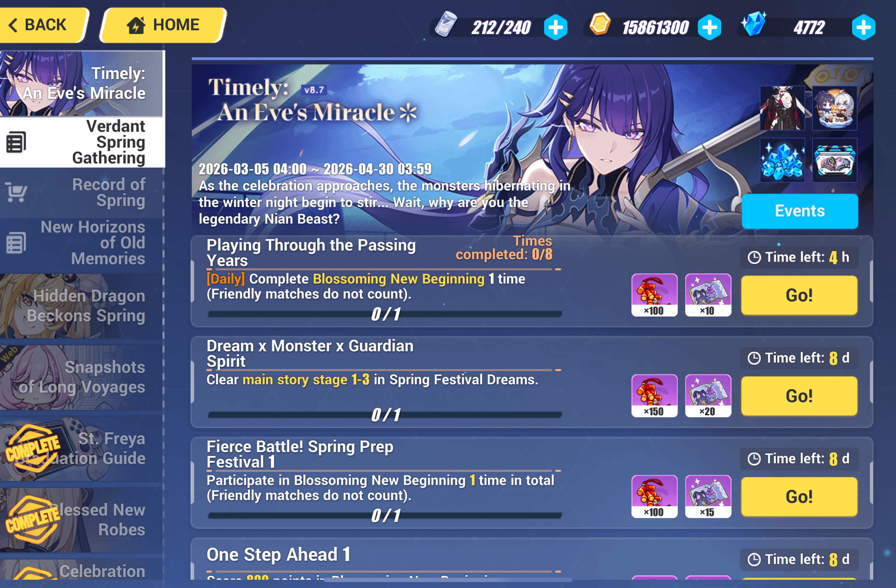Screen dimensions: 896x588
Task: Tap the x15 ticket reward for Fierce Battle
Action: tap(708, 496)
